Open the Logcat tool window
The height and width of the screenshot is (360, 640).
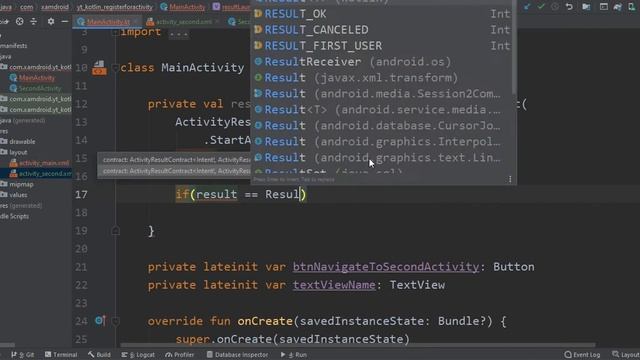pos(138,355)
